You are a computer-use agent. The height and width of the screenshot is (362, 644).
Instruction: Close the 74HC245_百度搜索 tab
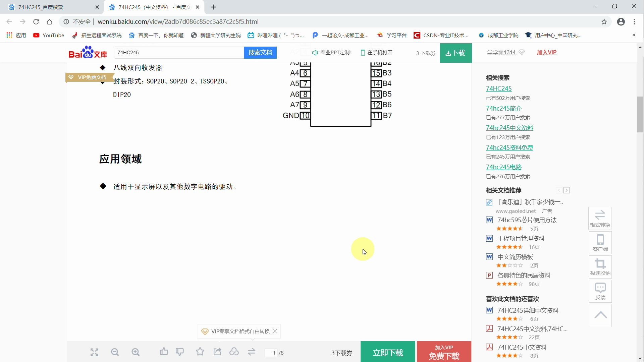tap(97, 7)
